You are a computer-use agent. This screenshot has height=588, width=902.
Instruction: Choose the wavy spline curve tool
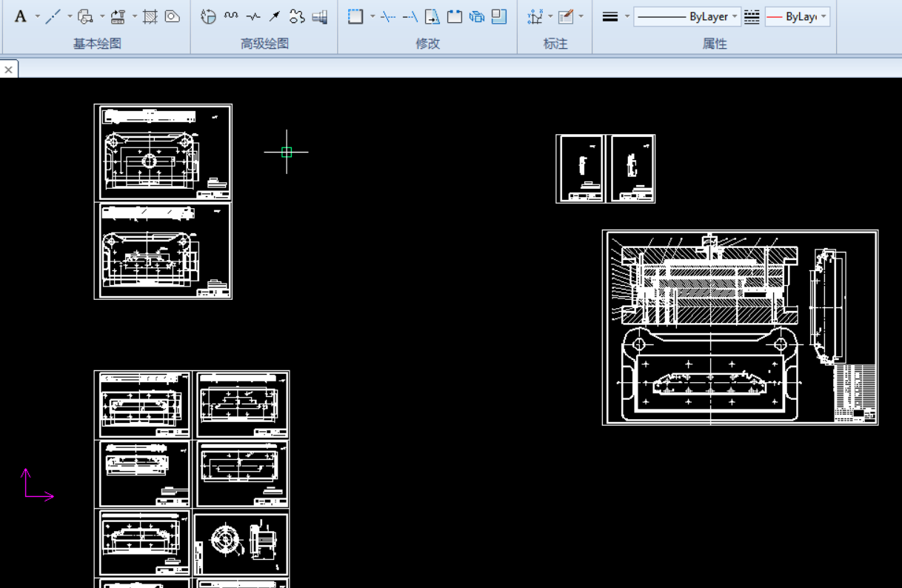pyautogui.click(x=231, y=16)
